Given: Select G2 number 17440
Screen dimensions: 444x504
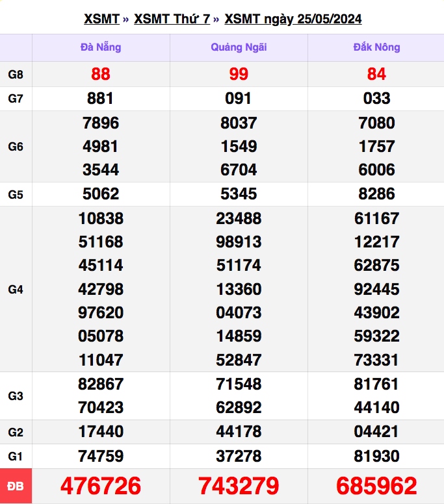Looking at the screenshot, I should click(101, 432).
